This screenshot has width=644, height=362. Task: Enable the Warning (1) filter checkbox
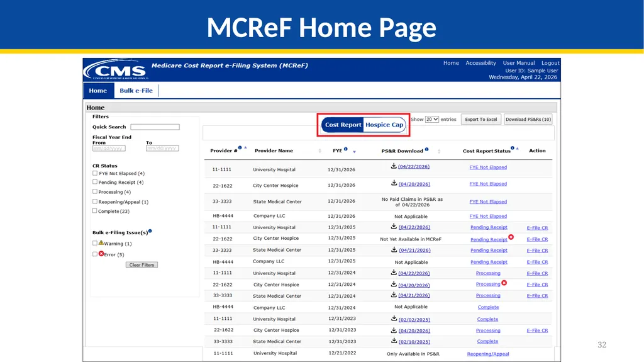tap(95, 243)
